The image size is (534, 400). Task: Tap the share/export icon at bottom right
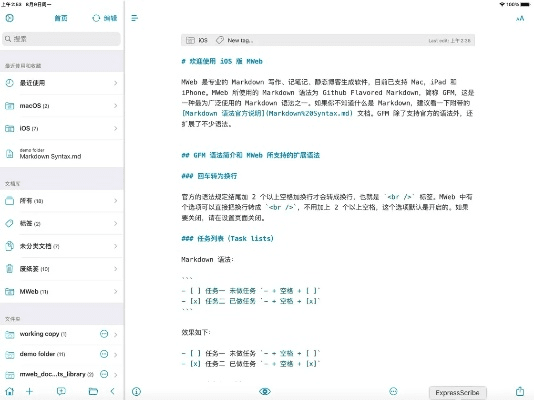[520, 391]
